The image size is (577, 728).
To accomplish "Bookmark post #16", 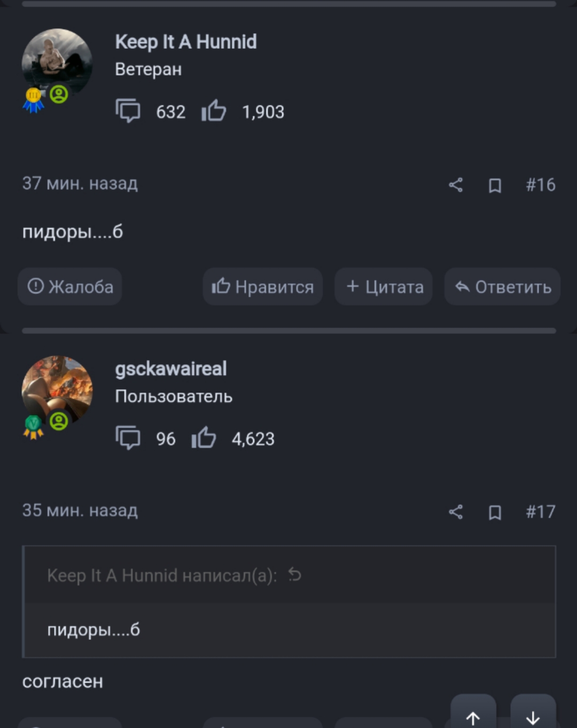I will click(x=495, y=185).
